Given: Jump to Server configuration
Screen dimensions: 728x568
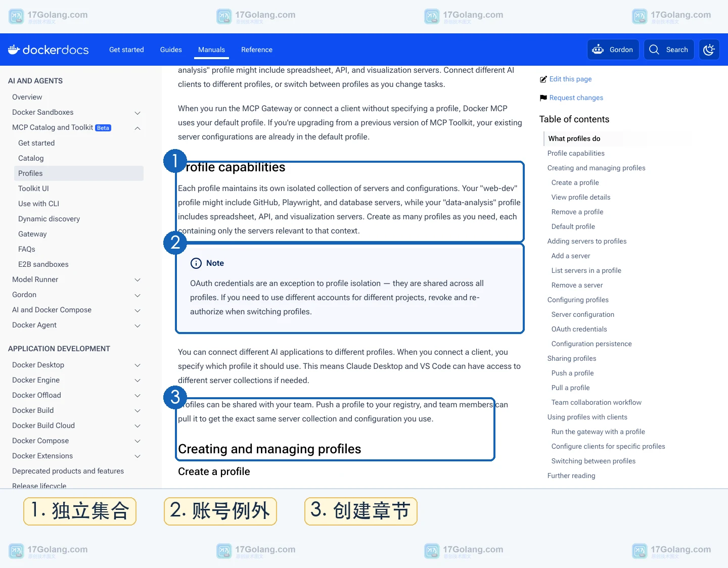Looking at the screenshot, I should [x=583, y=314].
